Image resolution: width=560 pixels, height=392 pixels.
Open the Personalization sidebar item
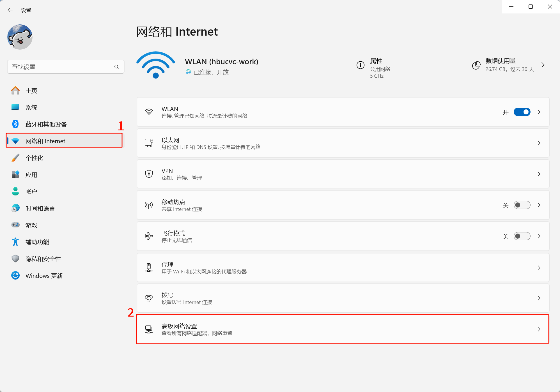(35, 158)
